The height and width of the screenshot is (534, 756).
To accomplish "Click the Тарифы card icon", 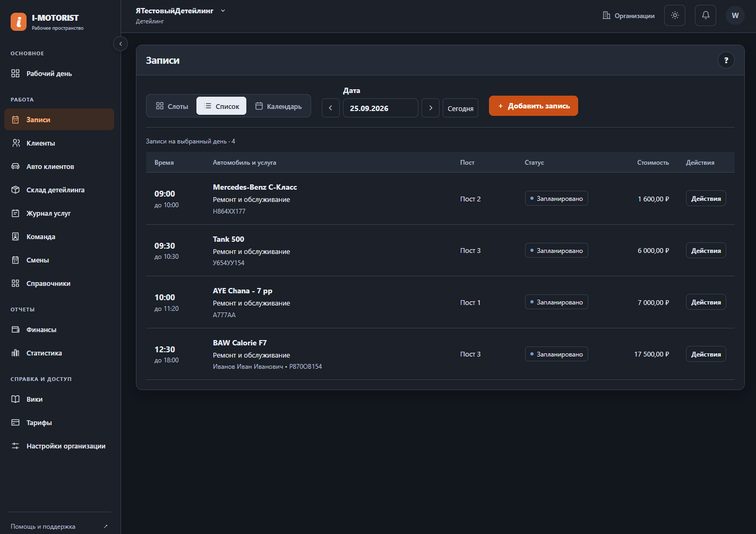I will 15,422.
